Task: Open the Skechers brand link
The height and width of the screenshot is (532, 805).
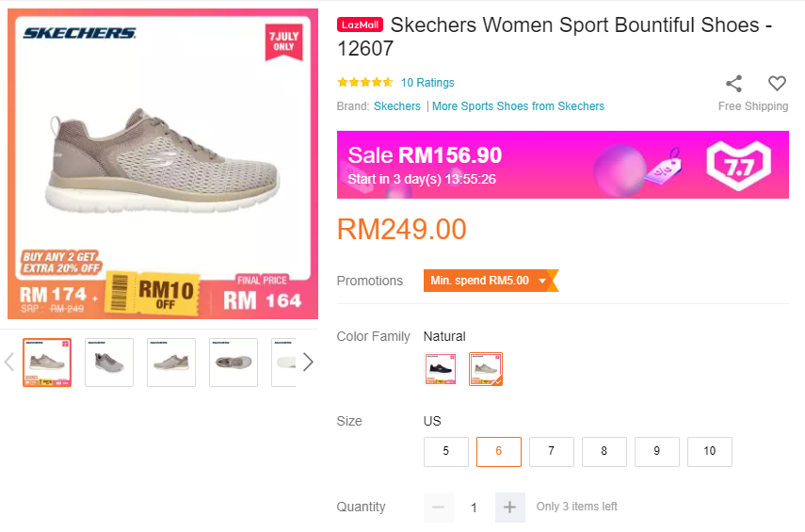Action: (x=397, y=106)
